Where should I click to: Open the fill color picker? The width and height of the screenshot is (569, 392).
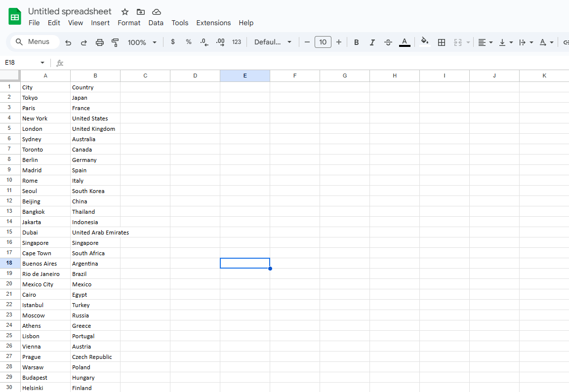click(424, 42)
